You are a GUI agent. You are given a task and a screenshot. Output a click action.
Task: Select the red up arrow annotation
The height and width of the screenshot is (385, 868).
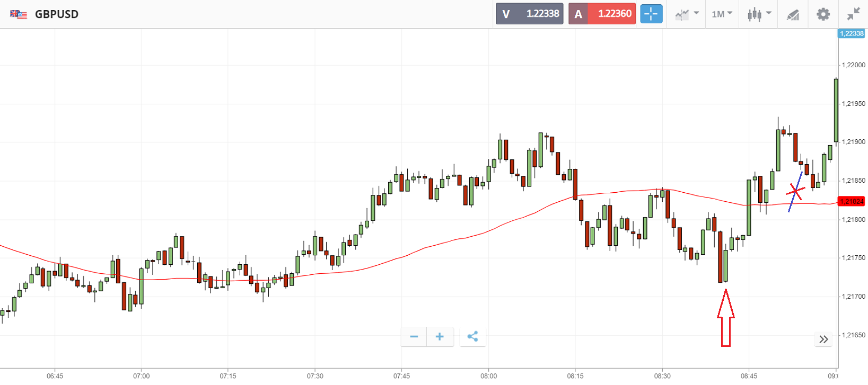pyautogui.click(x=725, y=318)
